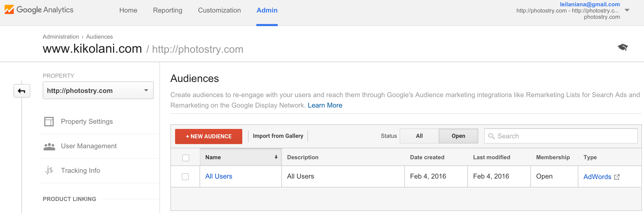Screen dimensions: 644x213
Task: Select the Admin tab
Action: tap(267, 10)
